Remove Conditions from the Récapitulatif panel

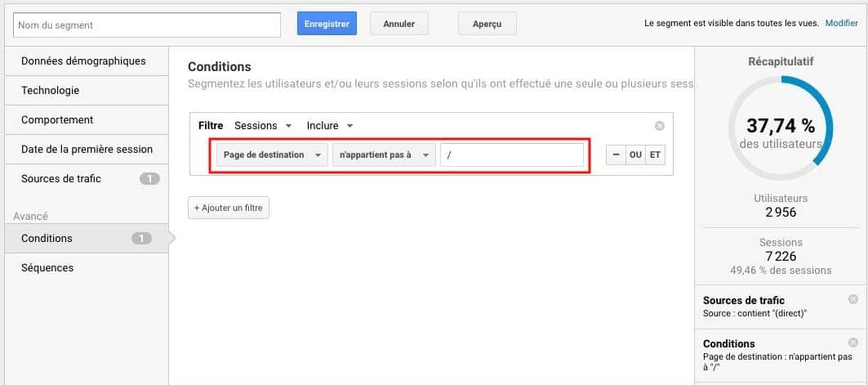point(853,342)
